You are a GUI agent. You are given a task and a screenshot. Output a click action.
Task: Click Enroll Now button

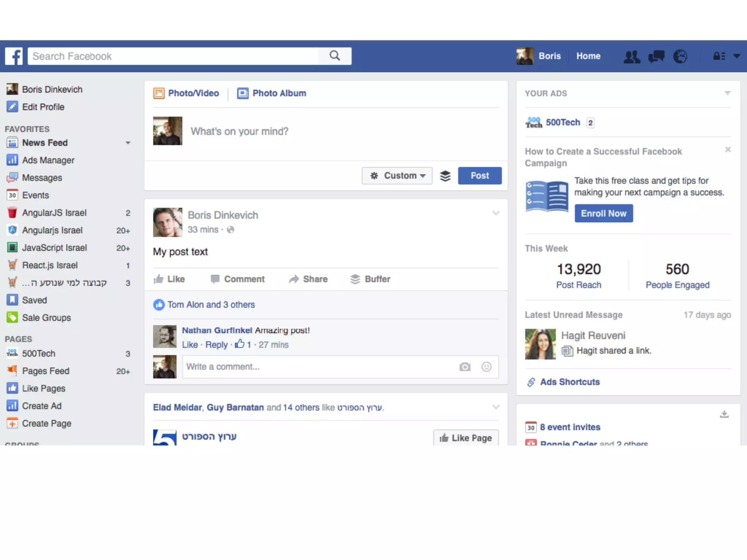pos(604,213)
